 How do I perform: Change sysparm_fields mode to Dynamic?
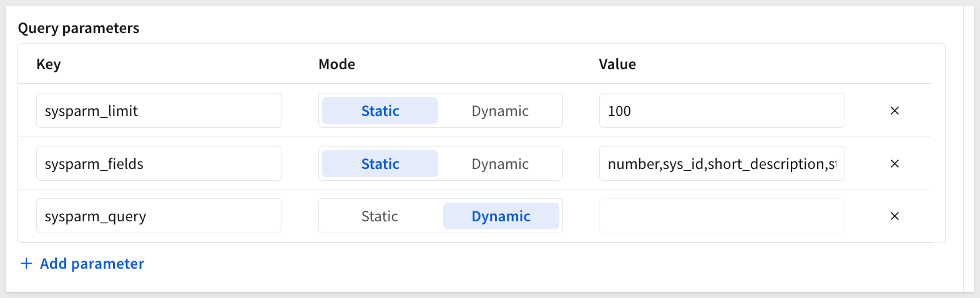coord(500,163)
